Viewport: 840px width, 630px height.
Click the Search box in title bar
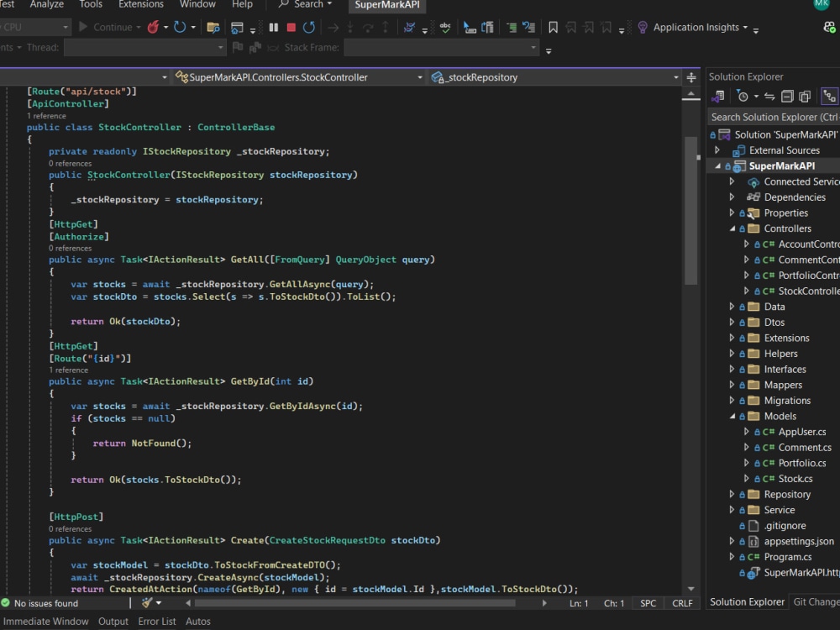[306, 4]
